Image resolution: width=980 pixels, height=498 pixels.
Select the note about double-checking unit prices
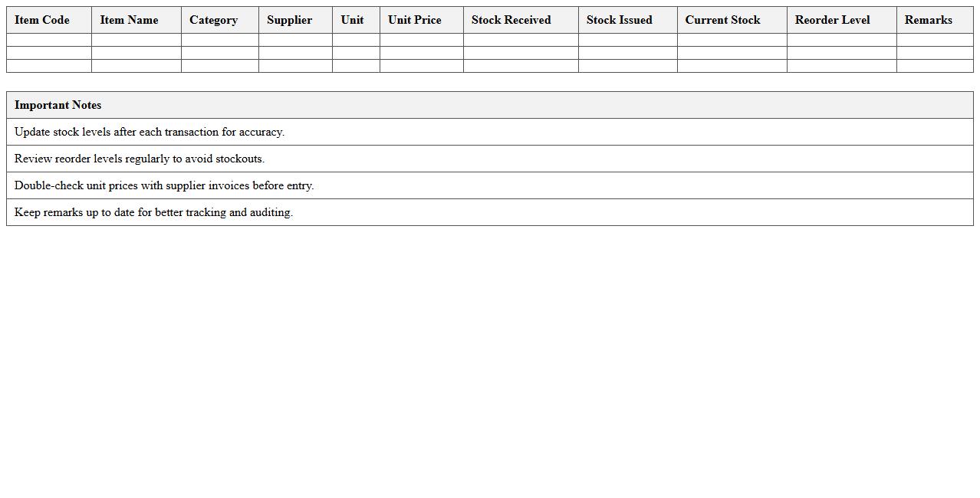coord(164,185)
